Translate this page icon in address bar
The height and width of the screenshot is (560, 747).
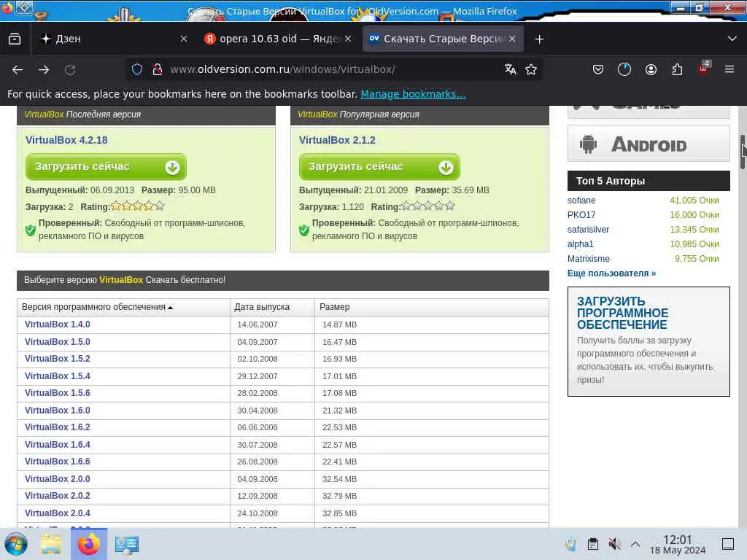tap(510, 69)
